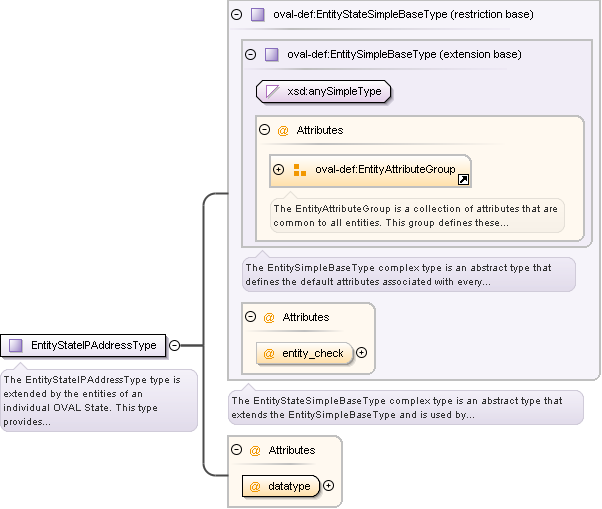602x509 pixels.
Task: Click the EntitySimpleBaseType purple type icon
Action: [272, 54]
